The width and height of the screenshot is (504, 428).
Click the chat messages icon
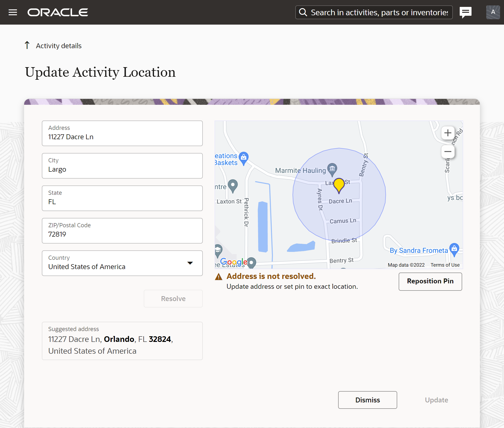pyautogui.click(x=465, y=12)
